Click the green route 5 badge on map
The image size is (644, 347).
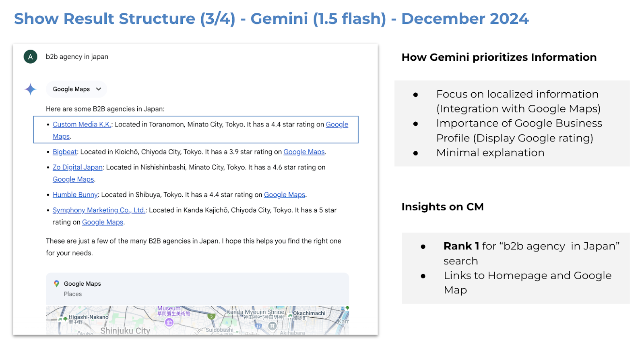pos(212,316)
